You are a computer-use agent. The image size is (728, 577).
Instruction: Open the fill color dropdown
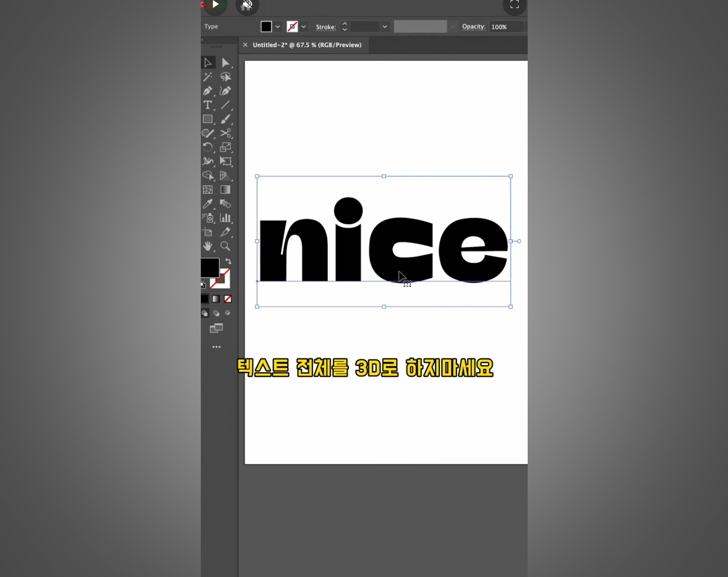pyautogui.click(x=278, y=27)
